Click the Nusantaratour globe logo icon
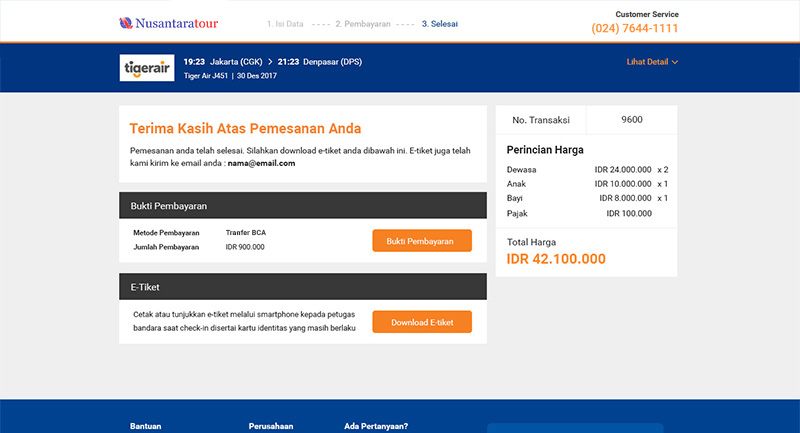 pos(126,23)
